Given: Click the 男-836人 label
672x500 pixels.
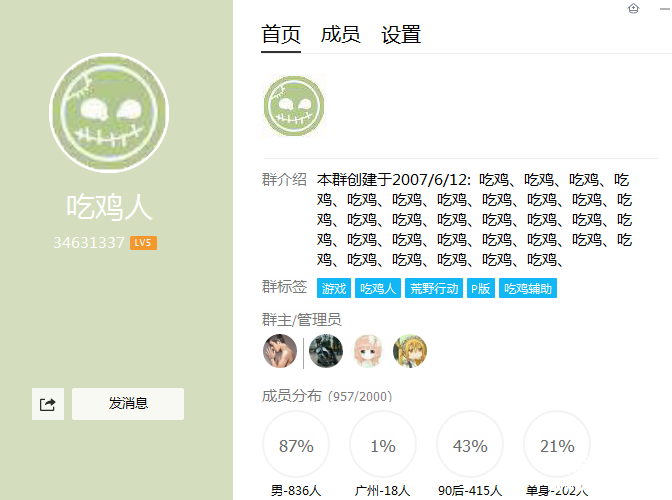Looking at the screenshot, I should coord(296,491).
